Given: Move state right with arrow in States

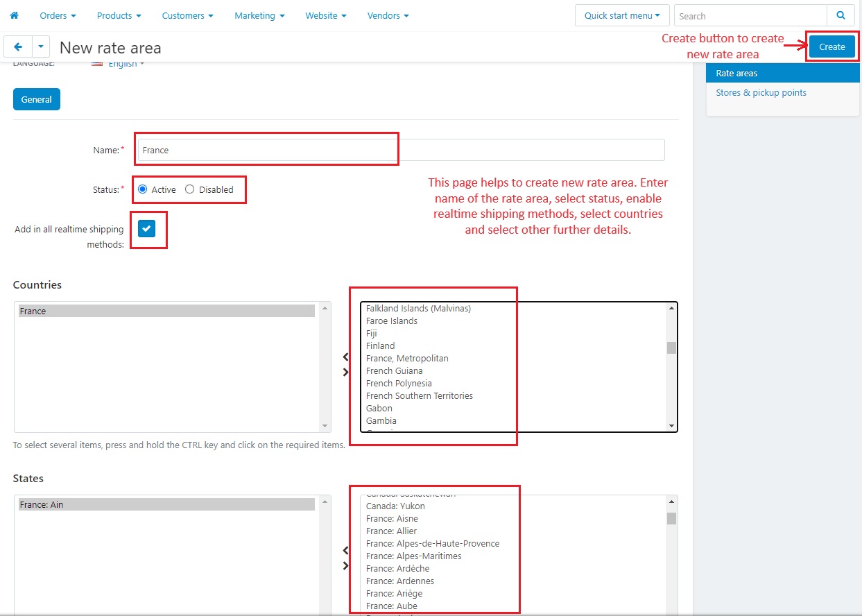Looking at the screenshot, I should [x=345, y=566].
